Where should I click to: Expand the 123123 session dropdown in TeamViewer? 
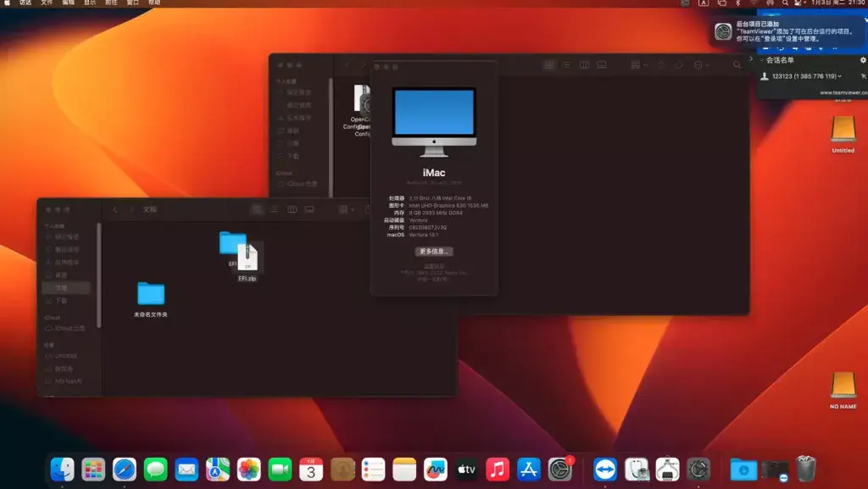[x=839, y=76]
